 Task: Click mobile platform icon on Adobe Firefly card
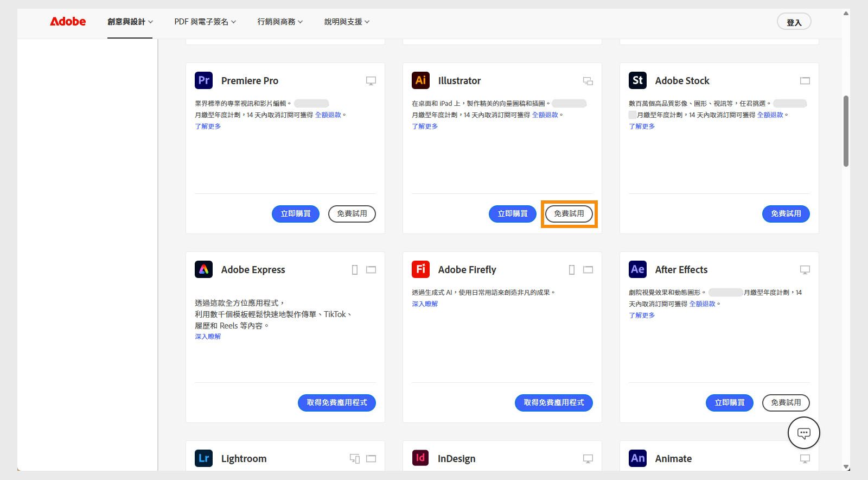572,270
